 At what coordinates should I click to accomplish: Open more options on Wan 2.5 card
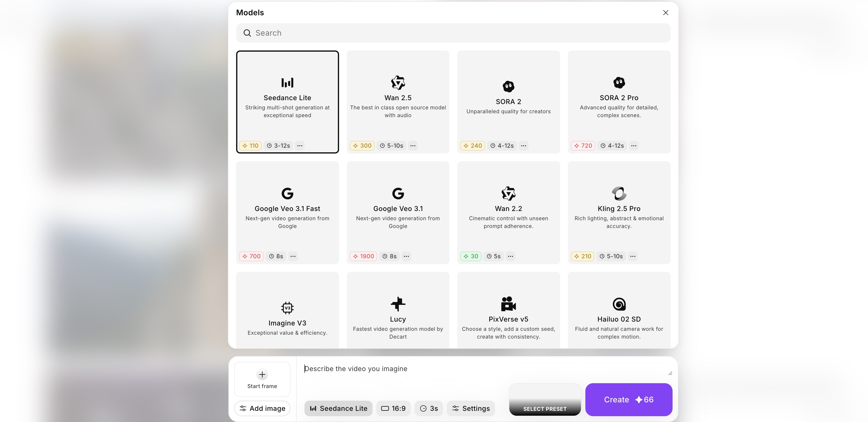pos(413,146)
